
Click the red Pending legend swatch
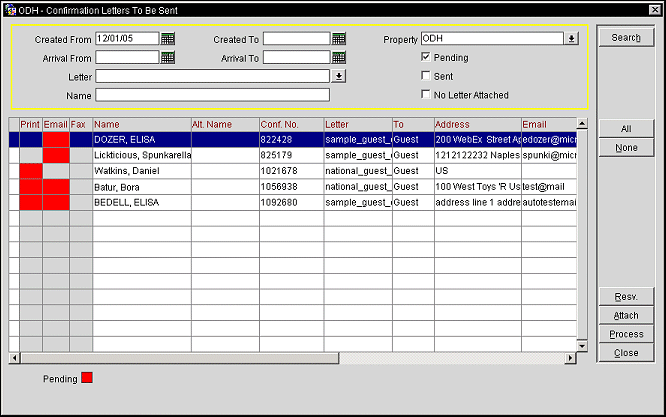(86, 379)
